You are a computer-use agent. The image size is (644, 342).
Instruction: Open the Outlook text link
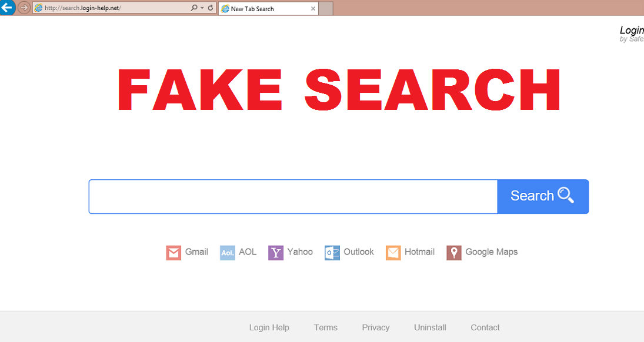[x=359, y=252]
